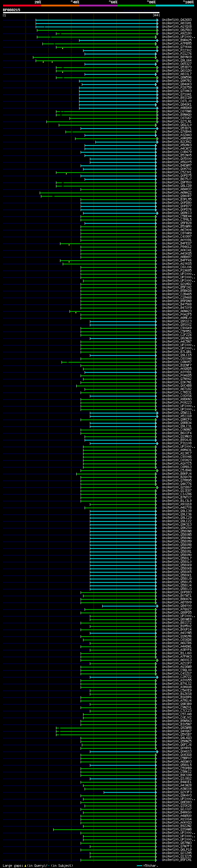
Task: Select hit label UniRef100_Q0AGS3
Action: click(177, 751)
